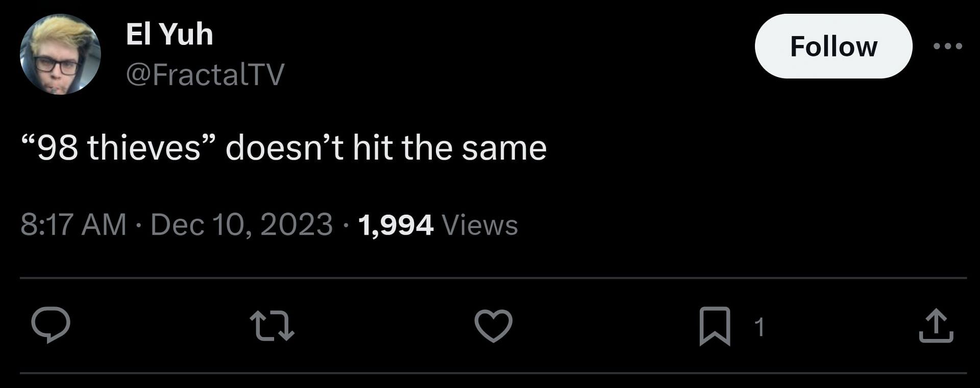Click the word "same" in the tweet
The width and height of the screenshot is (980, 388).
tap(504, 148)
